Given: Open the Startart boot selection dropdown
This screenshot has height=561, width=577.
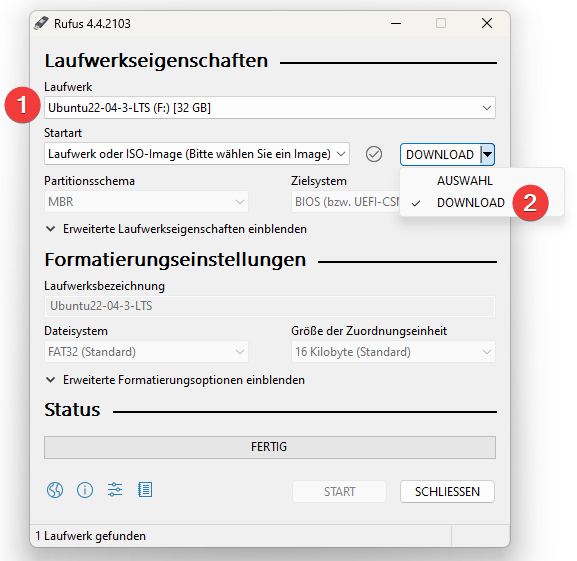Looking at the screenshot, I should coord(197,154).
